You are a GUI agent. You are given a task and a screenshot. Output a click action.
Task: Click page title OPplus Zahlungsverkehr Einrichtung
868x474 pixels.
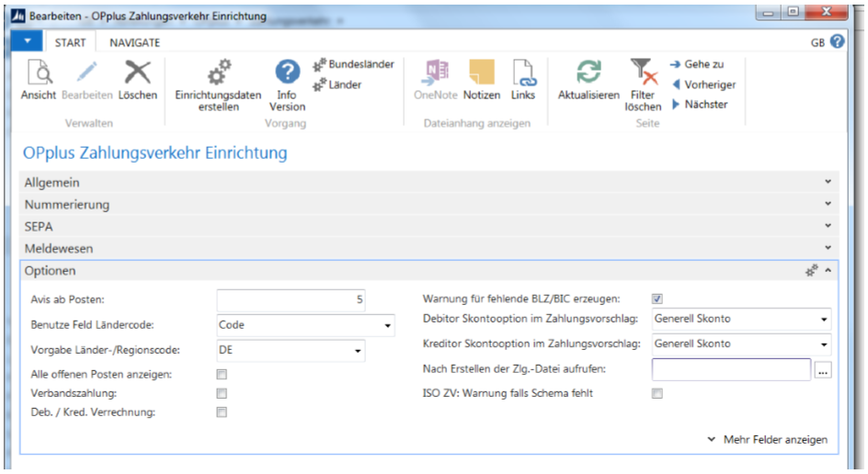(x=155, y=152)
